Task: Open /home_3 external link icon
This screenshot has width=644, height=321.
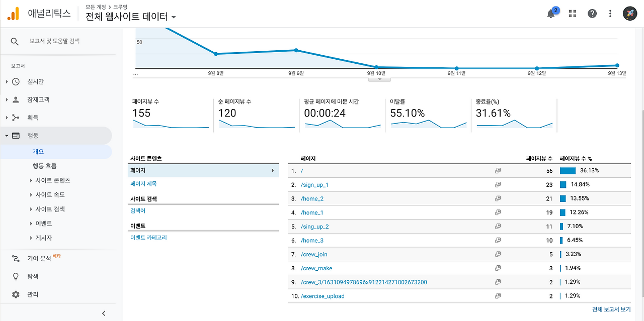Action: click(498, 240)
